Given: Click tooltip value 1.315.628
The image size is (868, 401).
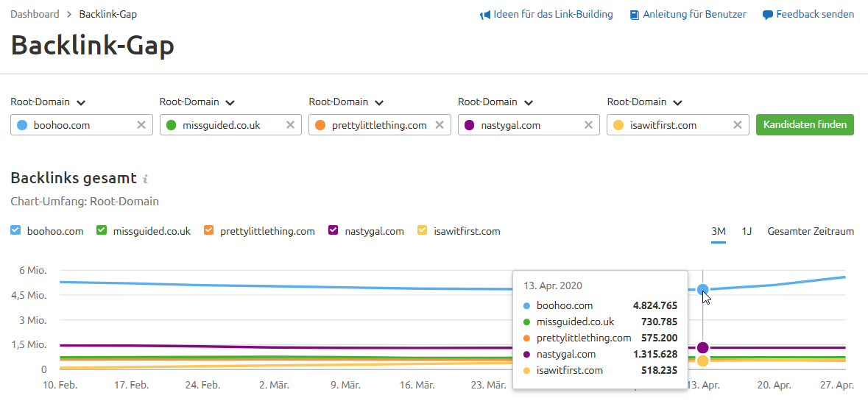Looking at the screenshot, I should pos(655,354).
